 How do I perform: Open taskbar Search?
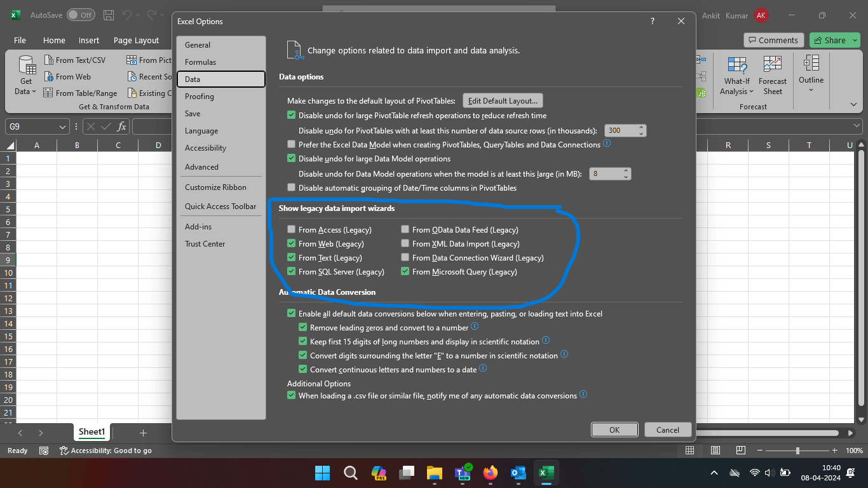(350, 473)
